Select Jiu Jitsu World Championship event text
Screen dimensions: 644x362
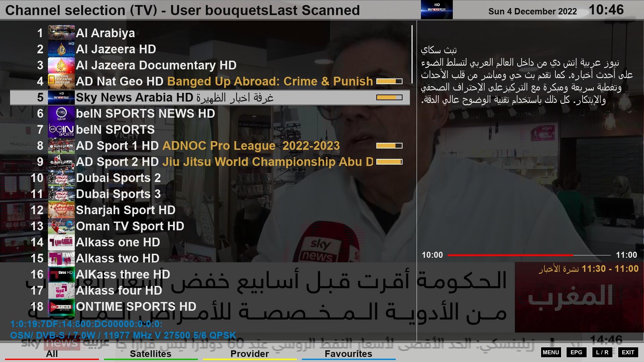point(268,162)
